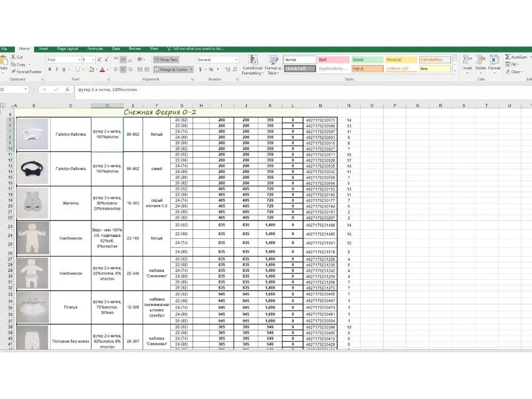Click the Decrease Indent icon
The image size is (532, 399).
pyautogui.click(x=140, y=69)
